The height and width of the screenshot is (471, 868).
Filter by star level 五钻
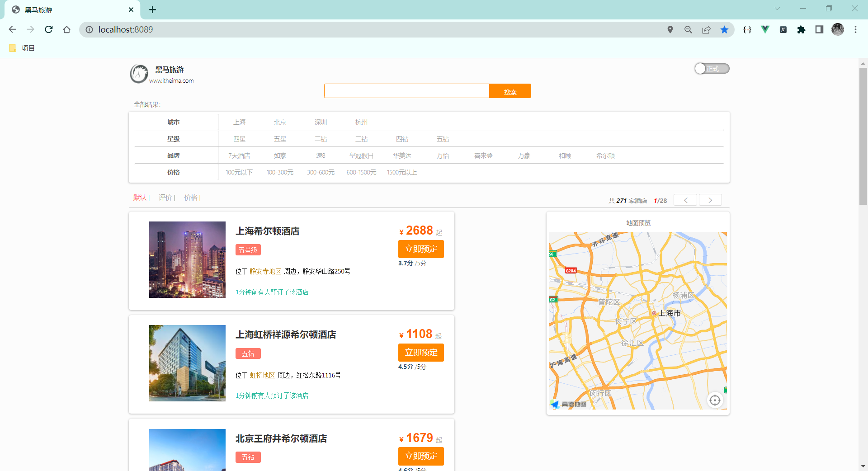point(443,139)
